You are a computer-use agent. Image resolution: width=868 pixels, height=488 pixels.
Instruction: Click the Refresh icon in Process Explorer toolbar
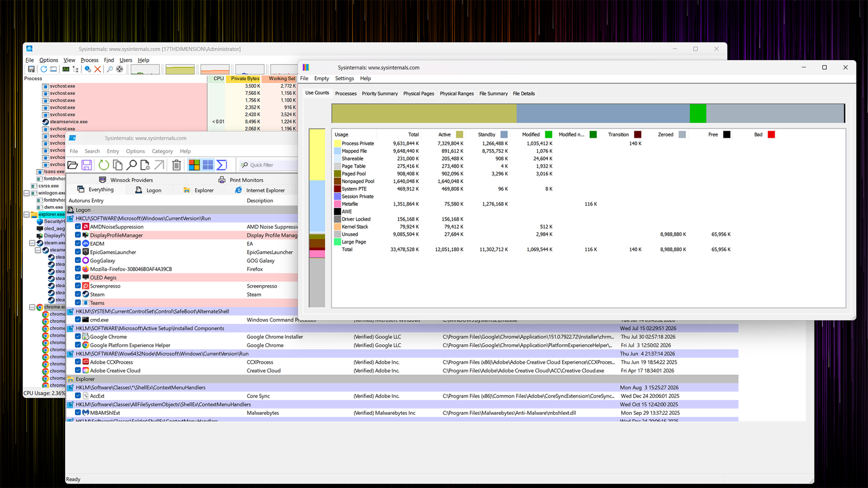point(43,69)
